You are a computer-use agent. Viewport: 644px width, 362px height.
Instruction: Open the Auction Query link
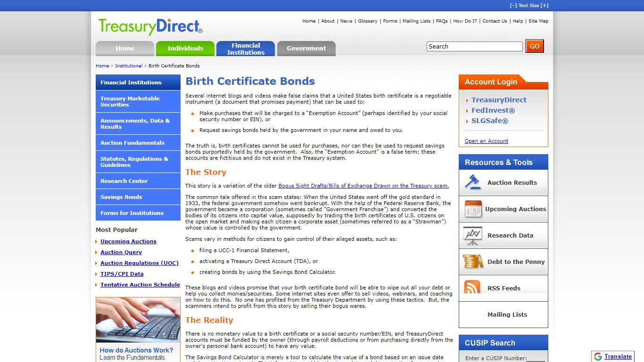click(x=121, y=252)
